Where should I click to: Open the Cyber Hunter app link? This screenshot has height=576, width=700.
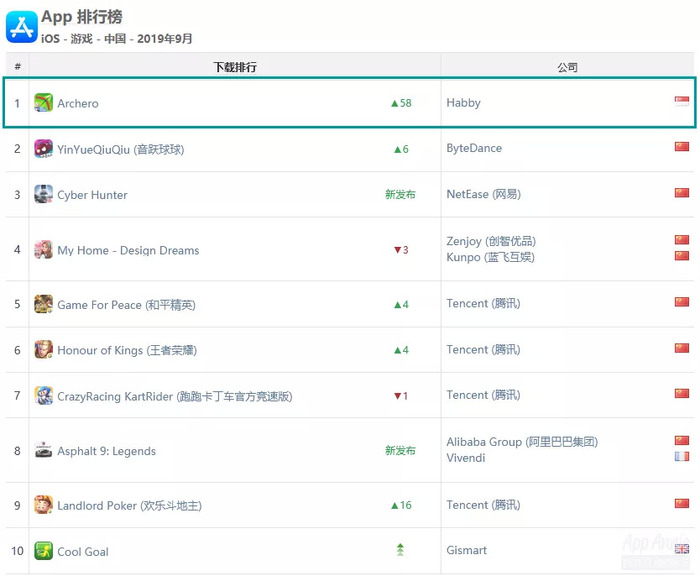click(x=92, y=195)
